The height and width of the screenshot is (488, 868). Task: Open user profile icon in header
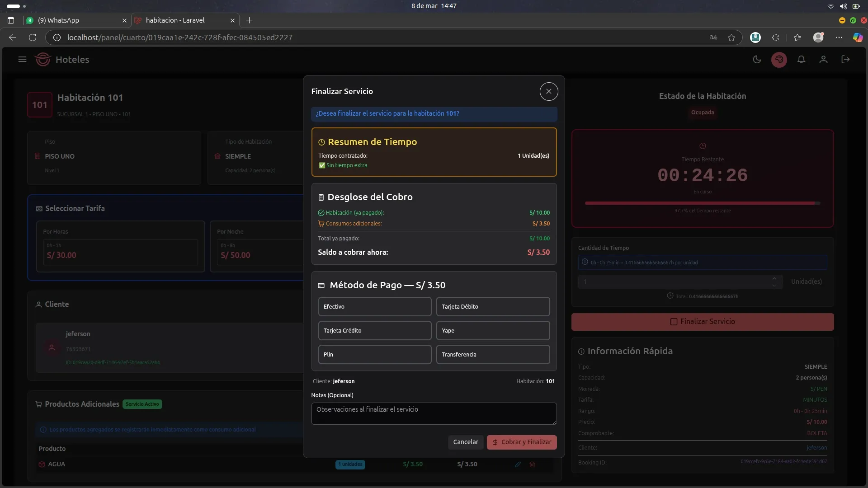tap(823, 60)
